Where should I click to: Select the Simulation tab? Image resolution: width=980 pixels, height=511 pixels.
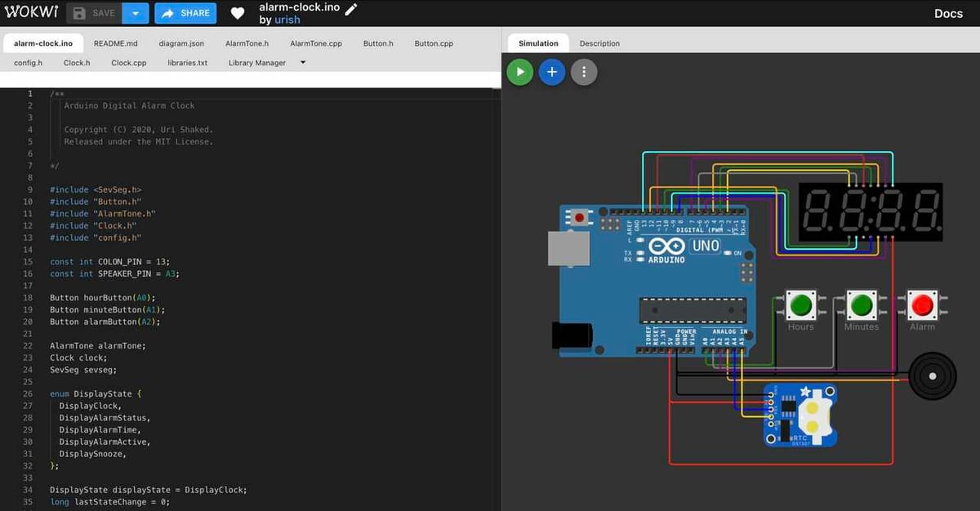(x=538, y=43)
